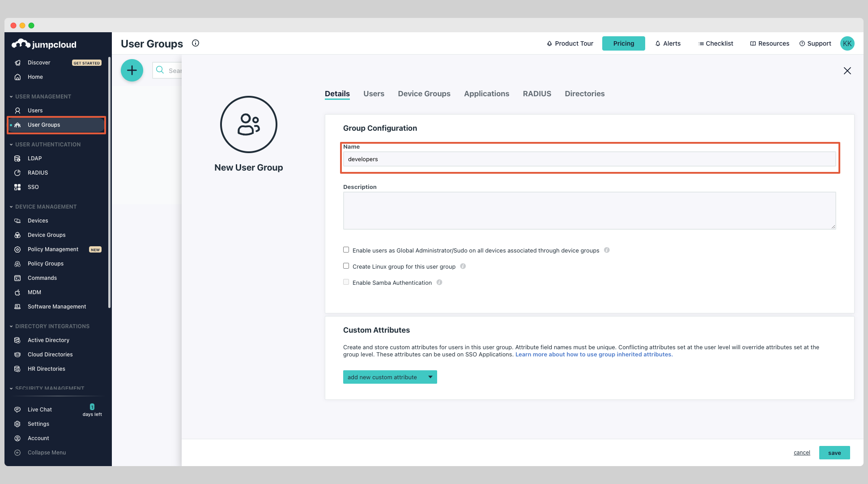Viewport: 868px width, 484px height.
Task: Open the 'add new custom attribute' dropdown
Action: click(389, 377)
